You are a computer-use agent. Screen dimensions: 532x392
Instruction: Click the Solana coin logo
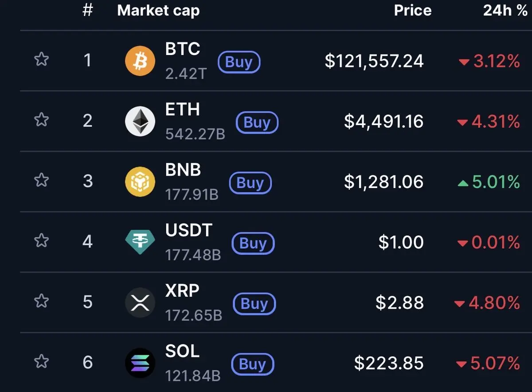click(140, 363)
